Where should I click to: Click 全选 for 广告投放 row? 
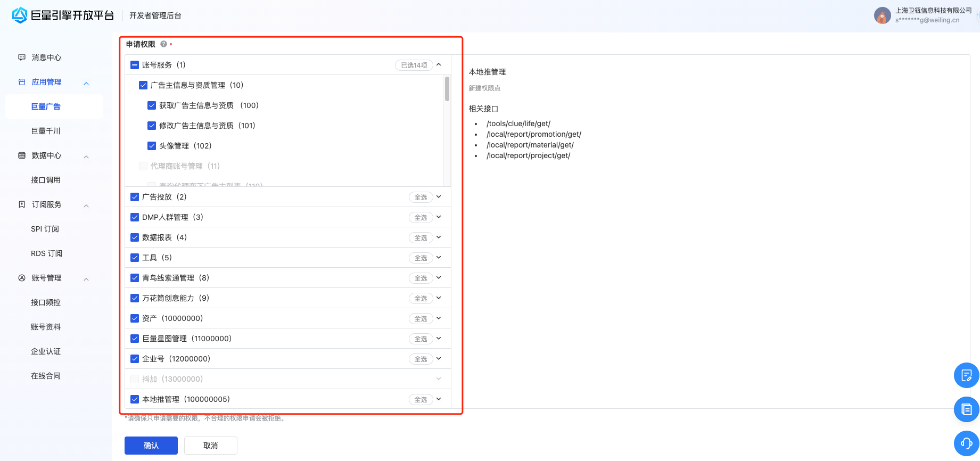pyautogui.click(x=421, y=197)
